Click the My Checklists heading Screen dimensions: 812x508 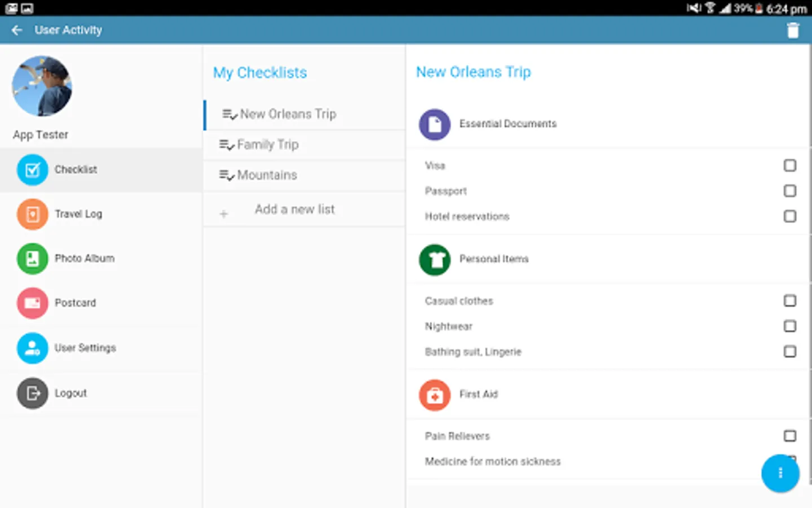pyautogui.click(x=260, y=73)
